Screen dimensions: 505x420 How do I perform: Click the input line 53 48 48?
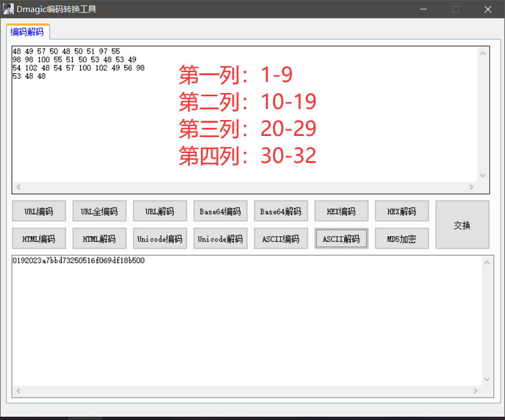pos(29,77)
